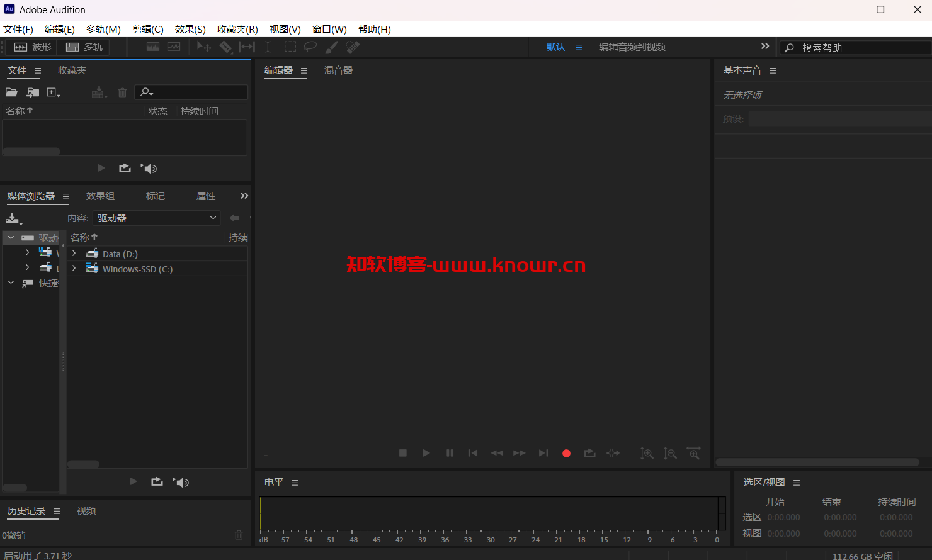Select the Time Selection I-beam tool
This screenshot has height=560, width=932.
pyautogui.click(x=268, y=47)
